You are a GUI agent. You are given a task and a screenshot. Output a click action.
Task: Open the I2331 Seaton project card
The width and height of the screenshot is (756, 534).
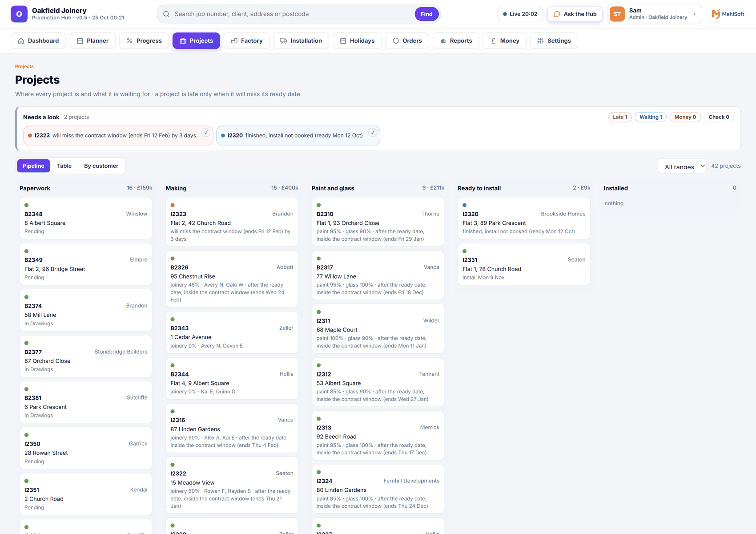coord(524,264)
